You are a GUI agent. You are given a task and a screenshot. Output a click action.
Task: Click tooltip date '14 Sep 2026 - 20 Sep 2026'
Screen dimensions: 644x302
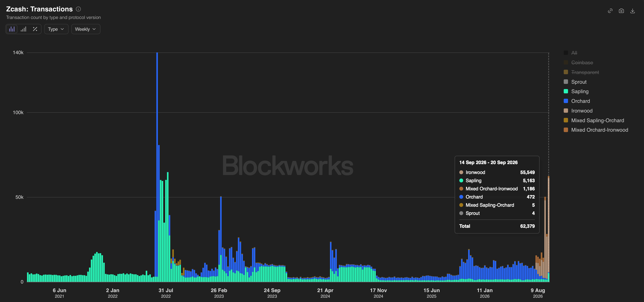click(x=488, y=162)
